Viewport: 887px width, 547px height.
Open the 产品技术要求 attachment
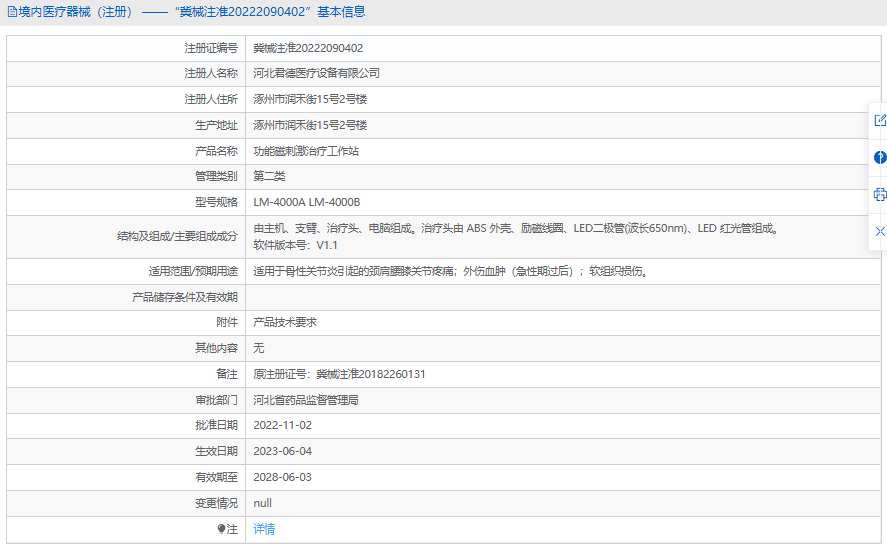coord(285,322)
